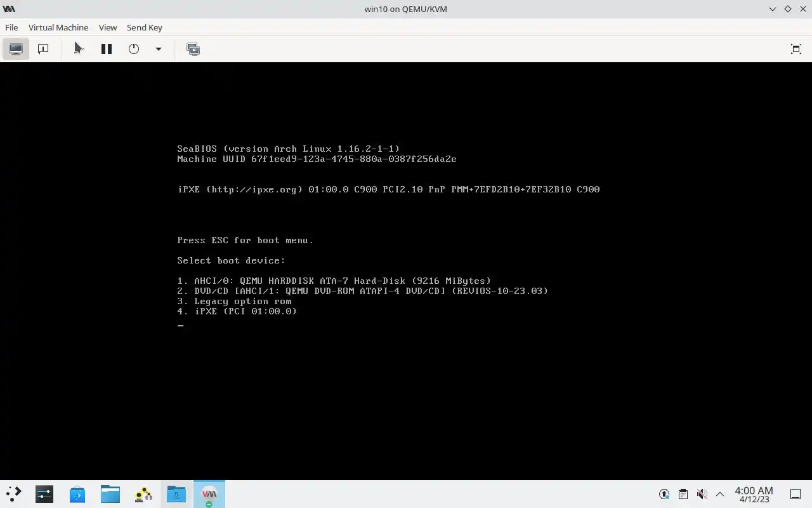Open the Discover software center
The width and height of the screenshot is (812, 508).
tap(77, 493)
